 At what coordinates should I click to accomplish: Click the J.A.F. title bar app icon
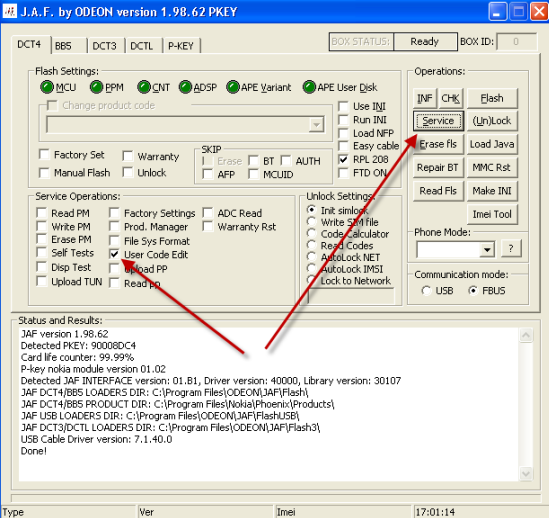point(10,12)
